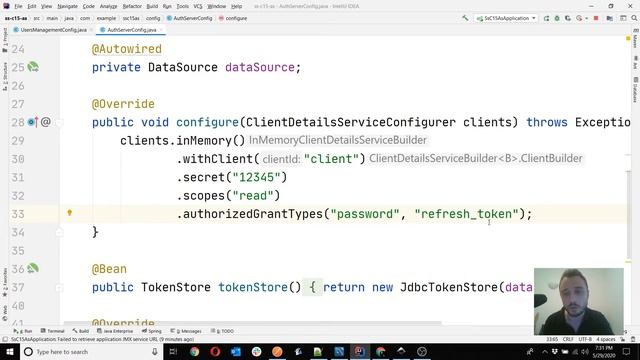Click the Debug bug icon
Screen dimensions: 640x360
(x=557, y=18)
